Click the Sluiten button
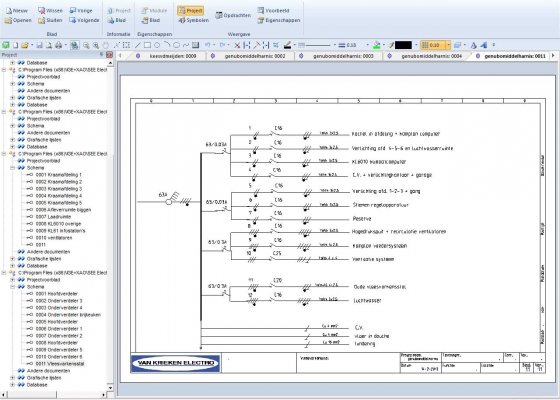Screen dimensions: 560x400 pyautogui.click(x=50, y=20)
